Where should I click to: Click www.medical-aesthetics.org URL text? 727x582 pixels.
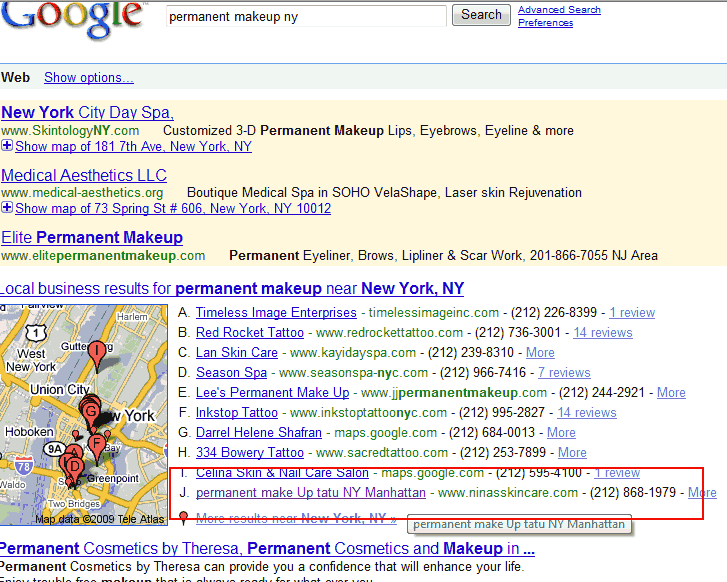click(x=82, y=193)
